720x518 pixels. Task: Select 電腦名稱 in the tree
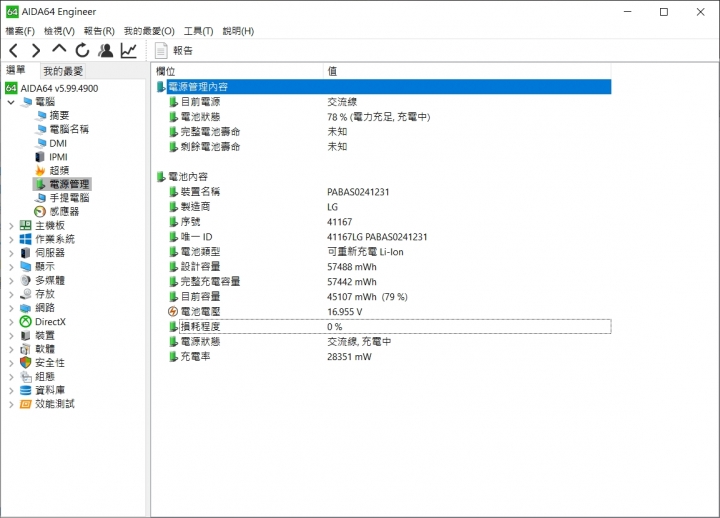(x=69, y=129)
